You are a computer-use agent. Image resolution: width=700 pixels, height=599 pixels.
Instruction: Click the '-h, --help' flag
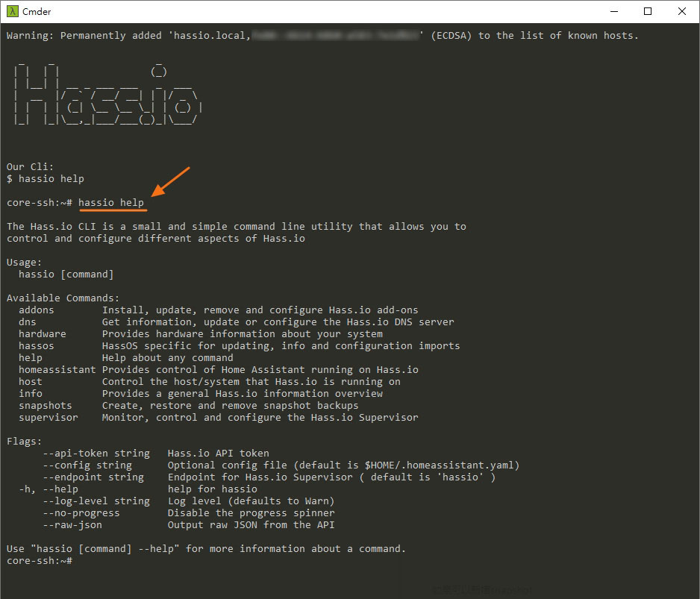pyautogui.click(x=49, y=489)
